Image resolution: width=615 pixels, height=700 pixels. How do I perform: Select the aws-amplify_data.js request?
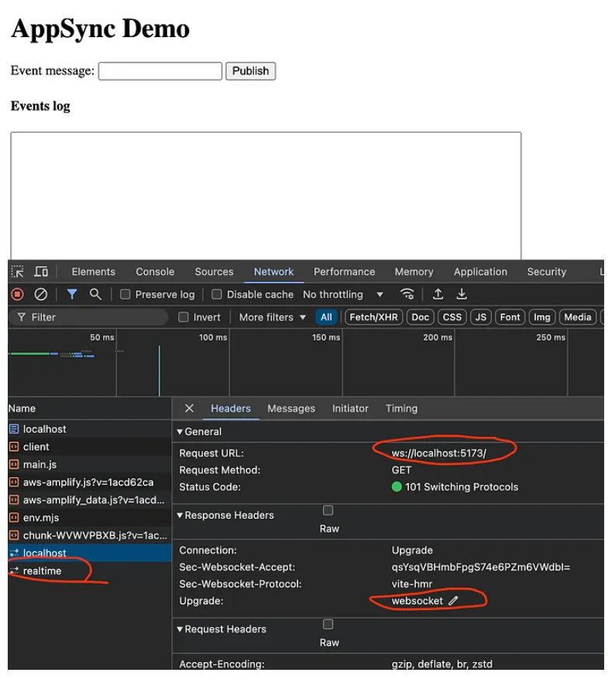pos(89,500)
